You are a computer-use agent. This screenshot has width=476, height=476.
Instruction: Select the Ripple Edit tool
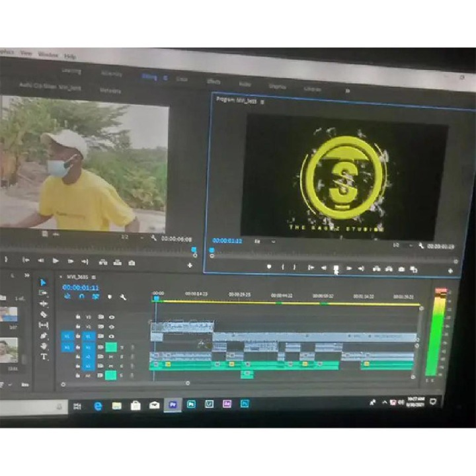tap(44, 304)
